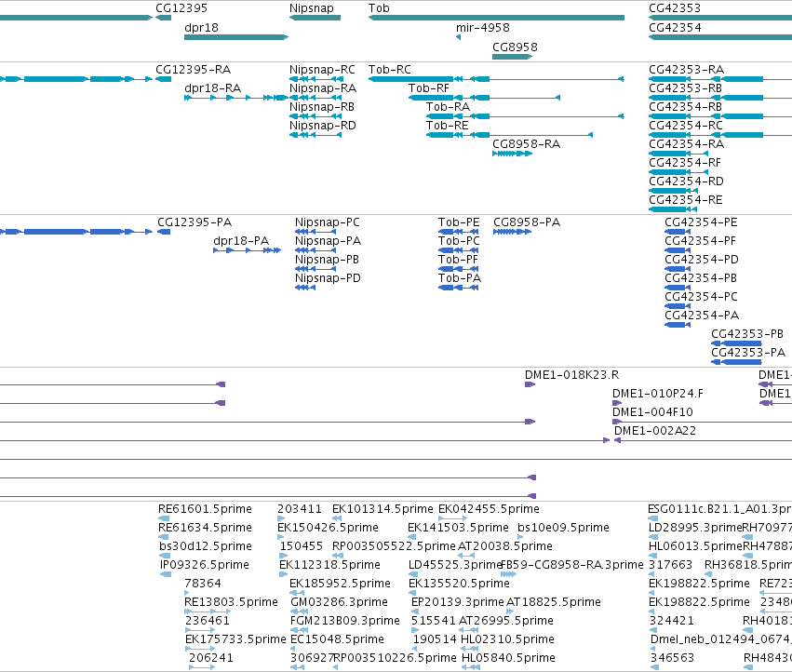Select transcript Tob-RC

pos(497,79)
